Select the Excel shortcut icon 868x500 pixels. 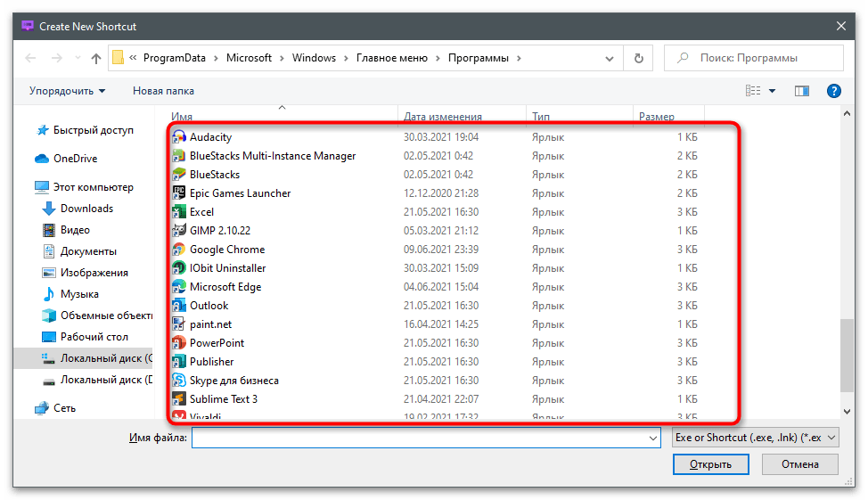click(179, 211)
